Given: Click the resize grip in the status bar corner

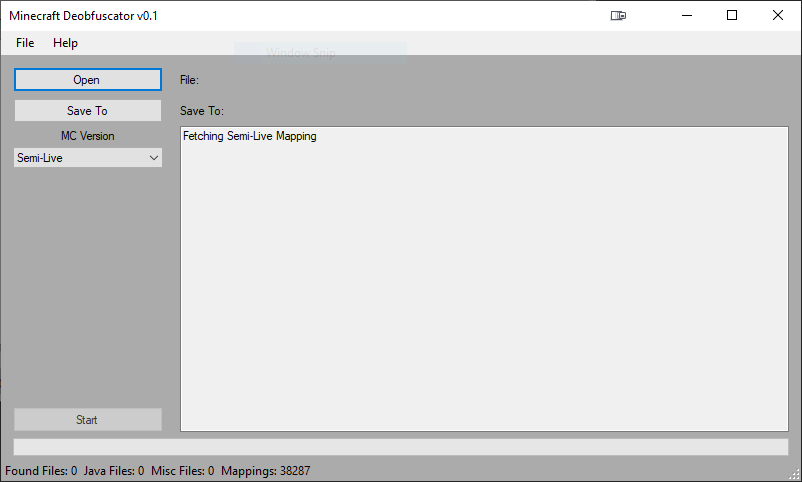Looking at the screenshot, I should coord(794,474).
